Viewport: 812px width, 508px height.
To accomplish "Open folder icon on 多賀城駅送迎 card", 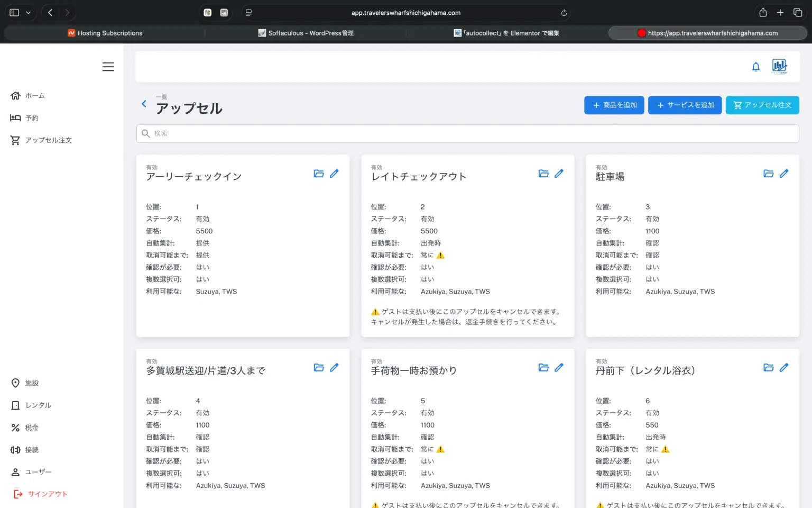I will click(x=318, y=368).
